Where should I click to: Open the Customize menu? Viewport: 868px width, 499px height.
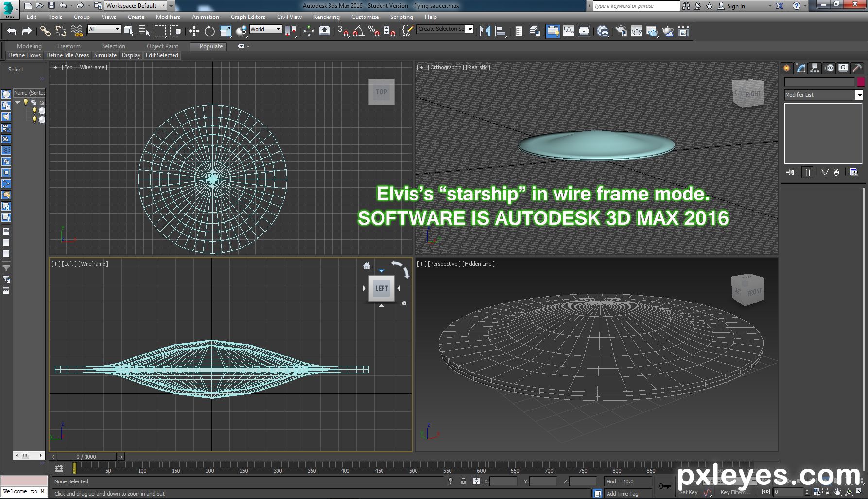[x=365, y=17]
